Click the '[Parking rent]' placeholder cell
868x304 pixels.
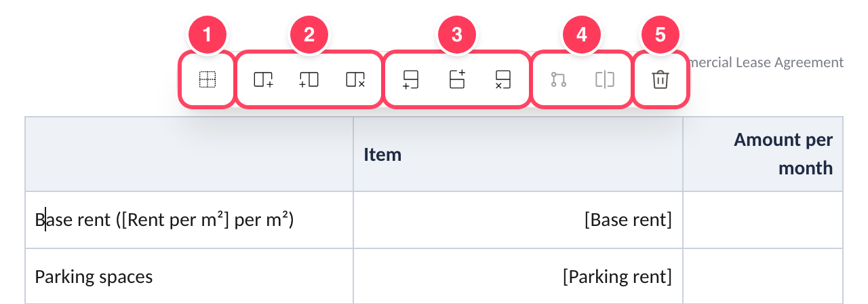point(518,276)
